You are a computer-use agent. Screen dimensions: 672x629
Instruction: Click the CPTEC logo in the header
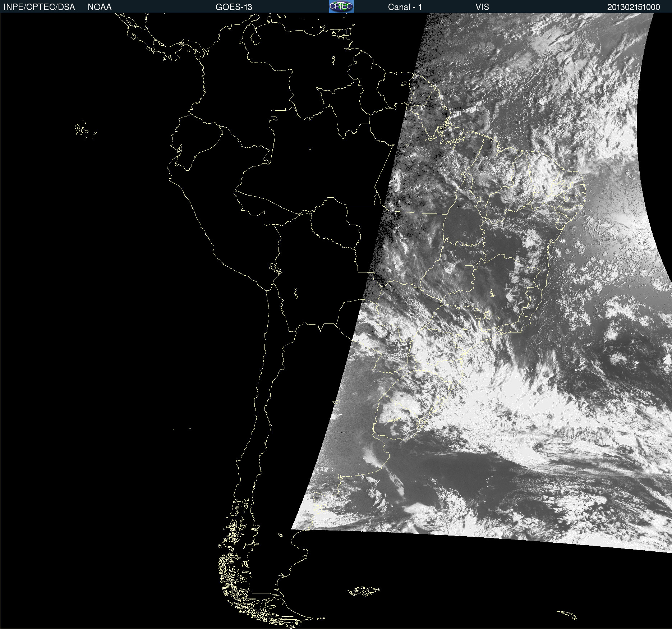341,6
